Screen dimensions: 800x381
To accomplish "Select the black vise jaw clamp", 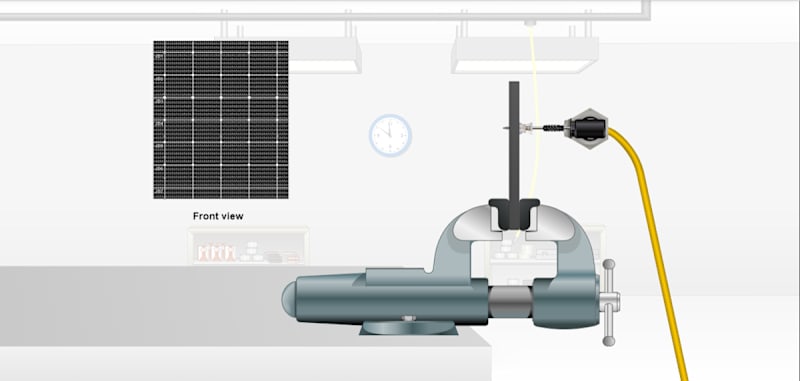I will (x=514, y=213).
